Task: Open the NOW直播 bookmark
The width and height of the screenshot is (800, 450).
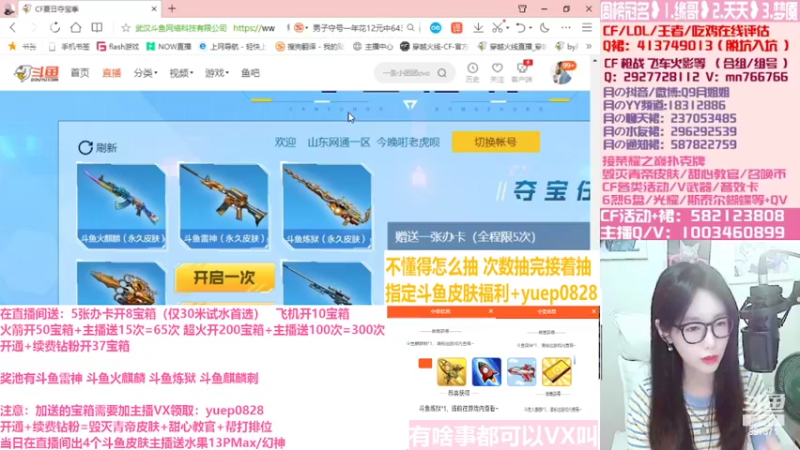Action: [x=168, y=46]
